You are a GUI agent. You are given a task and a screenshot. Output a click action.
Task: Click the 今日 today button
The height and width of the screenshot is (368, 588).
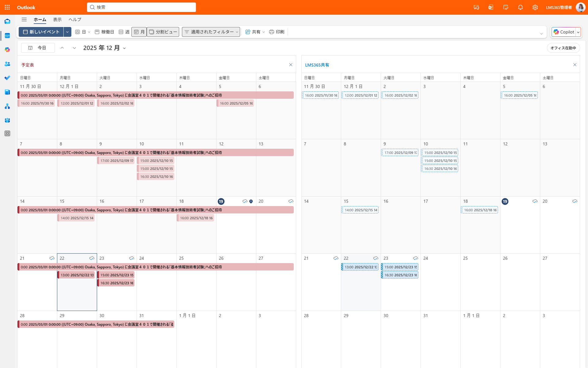pos(38,48)
